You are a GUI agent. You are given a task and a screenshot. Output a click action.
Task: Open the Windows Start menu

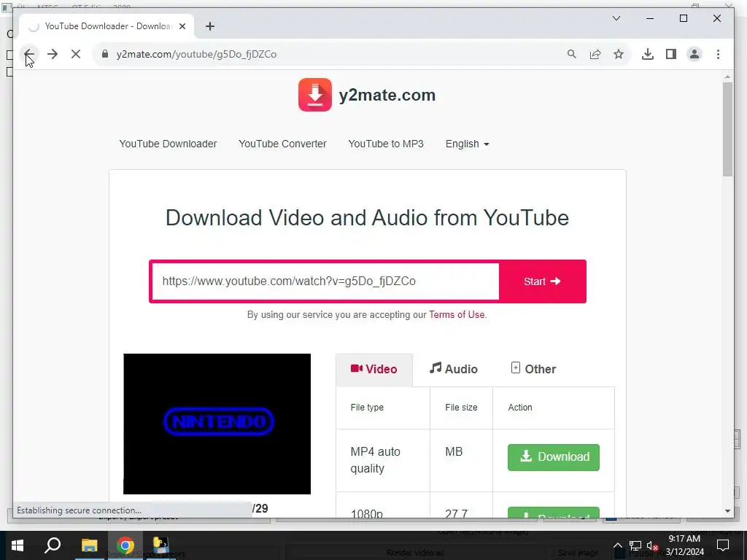[18, 545]
